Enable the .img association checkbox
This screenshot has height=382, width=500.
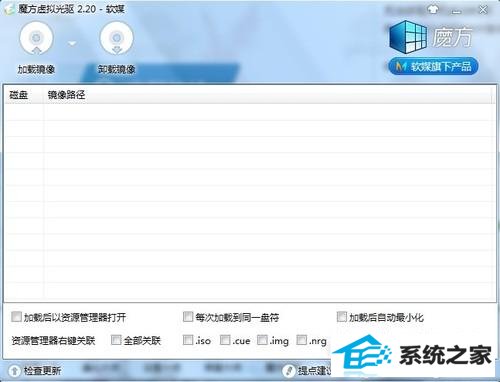coord(262,340)
